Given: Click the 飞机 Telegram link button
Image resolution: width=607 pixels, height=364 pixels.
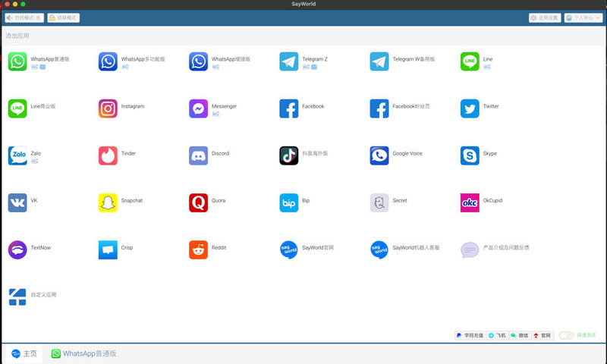Looking at the screenshot, I should point(497,335).
